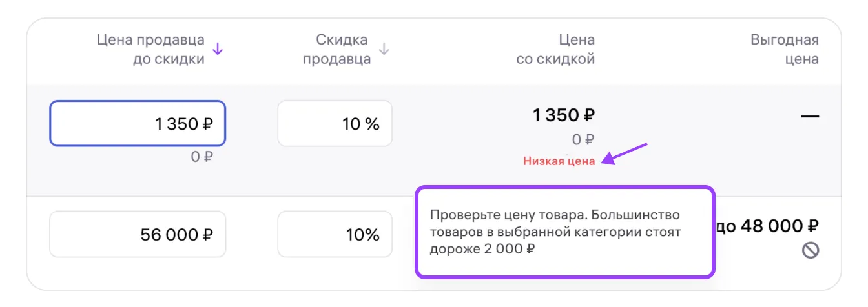The height and width of the screenshot is (307, 868).
Task: Edit the second row 10% discount field
Action: pyautogui.click(x=335, y=234)
